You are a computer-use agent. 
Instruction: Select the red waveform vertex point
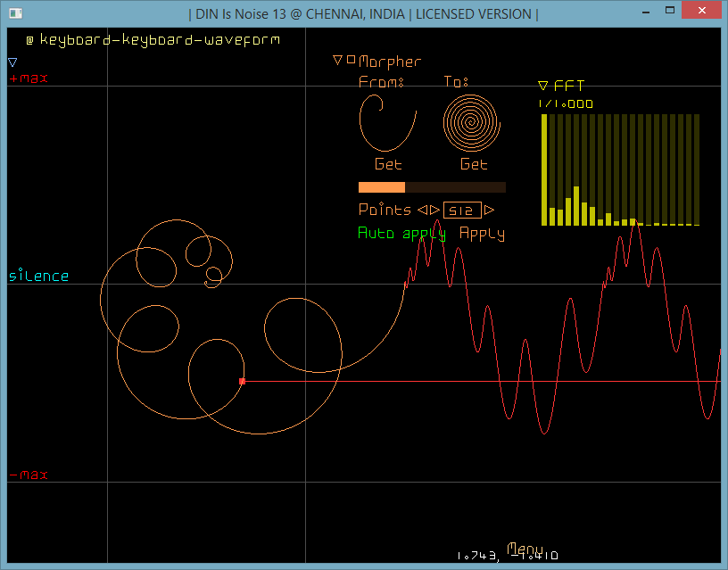coord(242,382)
